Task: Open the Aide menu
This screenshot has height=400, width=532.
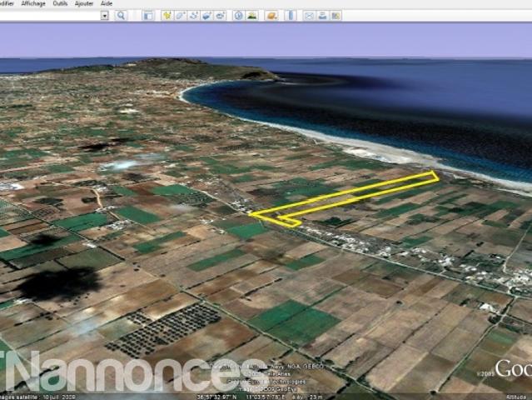Action: (x=107, y=3)
